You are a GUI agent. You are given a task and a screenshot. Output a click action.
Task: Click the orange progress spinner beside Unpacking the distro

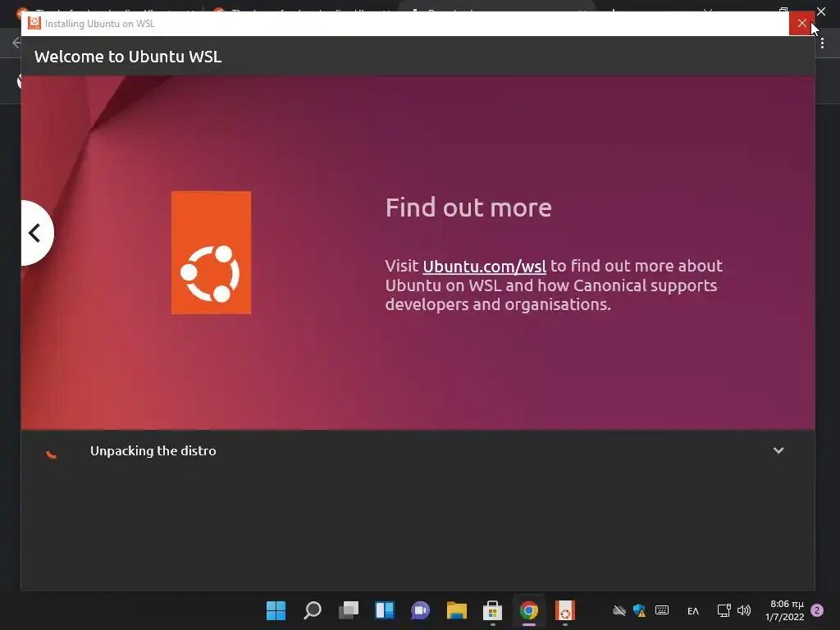click(x=52, y=453)
